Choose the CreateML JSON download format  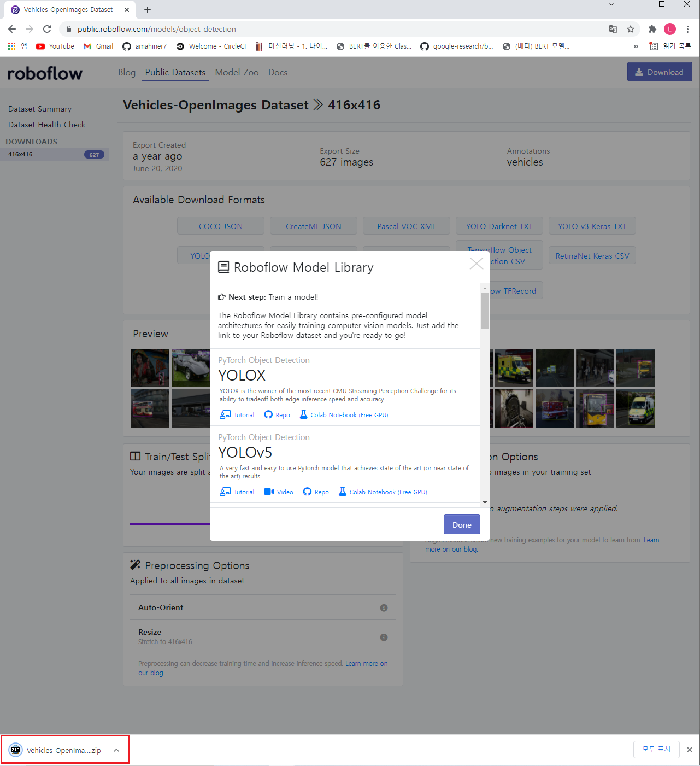point(314,226)
